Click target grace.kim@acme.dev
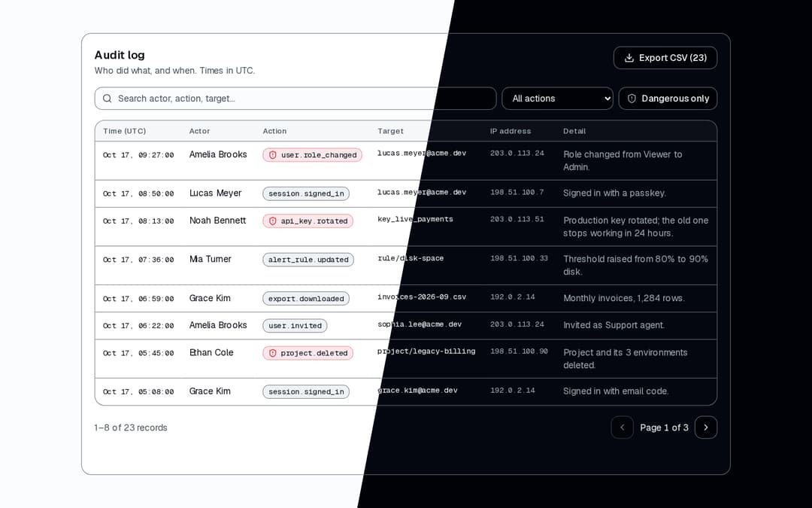Viewport: 812px width, 508px height. coord(417,391)
